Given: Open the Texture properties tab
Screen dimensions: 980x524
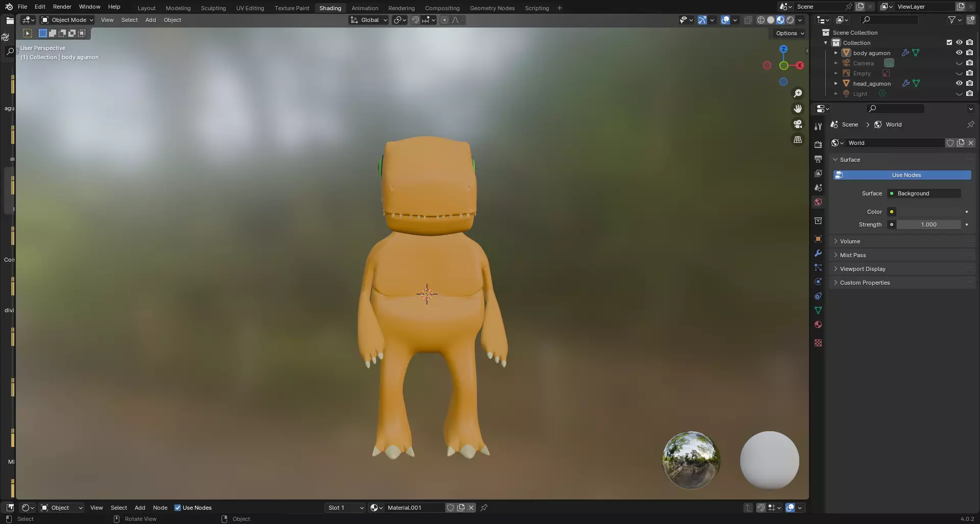Looking at the screenshot, I should [818, 343].
